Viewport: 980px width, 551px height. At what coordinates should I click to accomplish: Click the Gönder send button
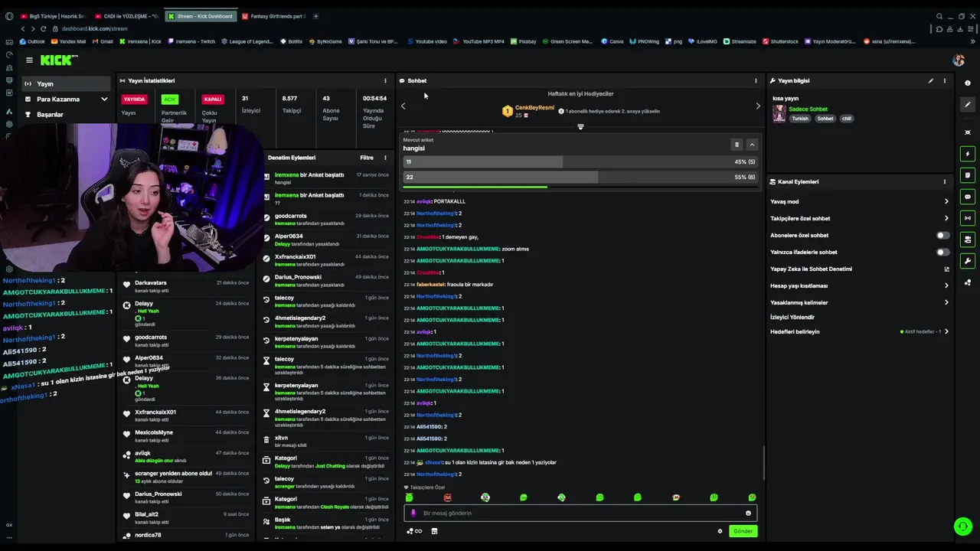point(743,531)
